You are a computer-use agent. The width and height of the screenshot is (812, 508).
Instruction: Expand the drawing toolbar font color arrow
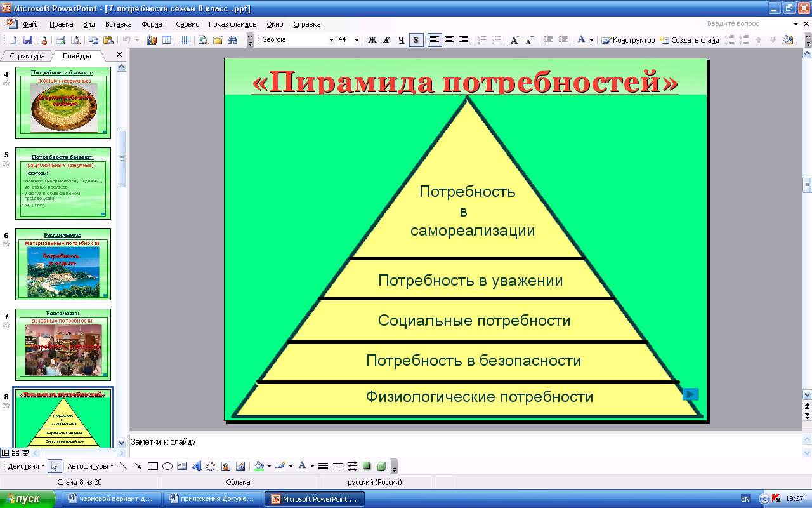[x=311, y=466]
